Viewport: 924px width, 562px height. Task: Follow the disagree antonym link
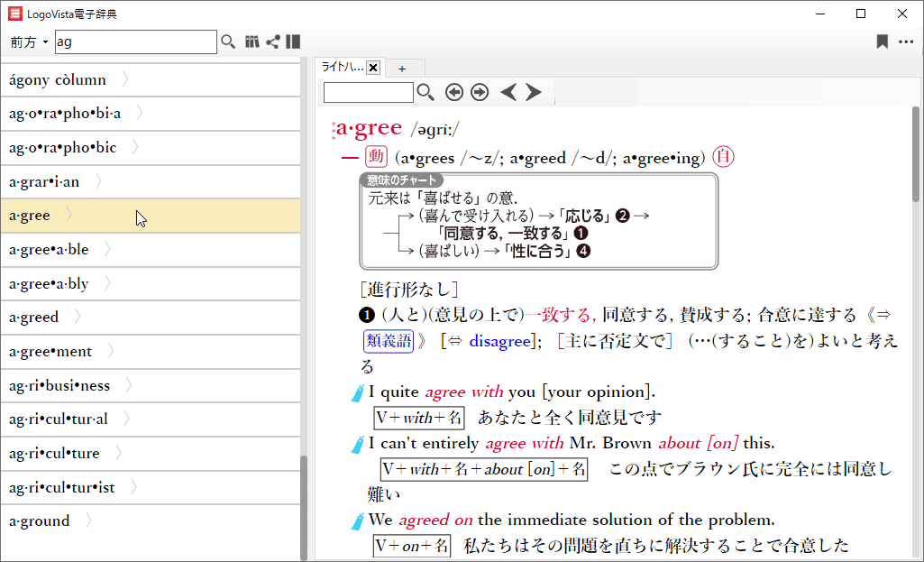pos(499,341)
